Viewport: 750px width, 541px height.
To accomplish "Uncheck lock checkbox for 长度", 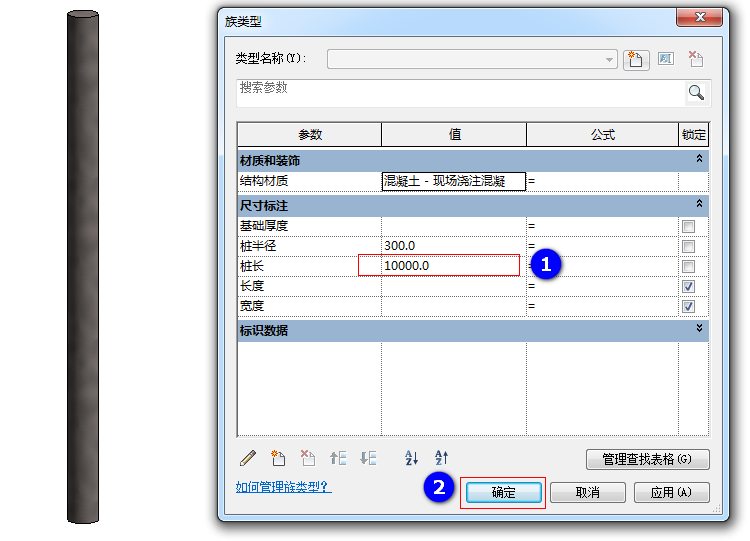I will 688,287.
